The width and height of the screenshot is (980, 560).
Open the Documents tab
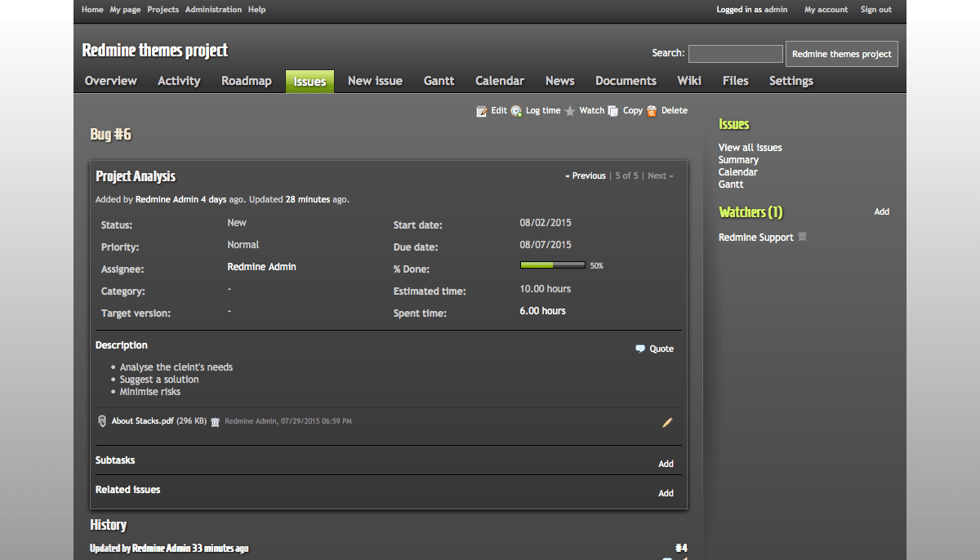[626, 81]
